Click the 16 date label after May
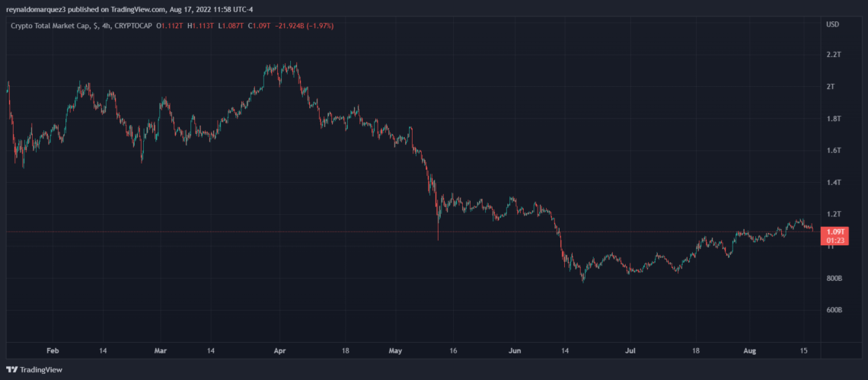 click(x=453, y=350)
